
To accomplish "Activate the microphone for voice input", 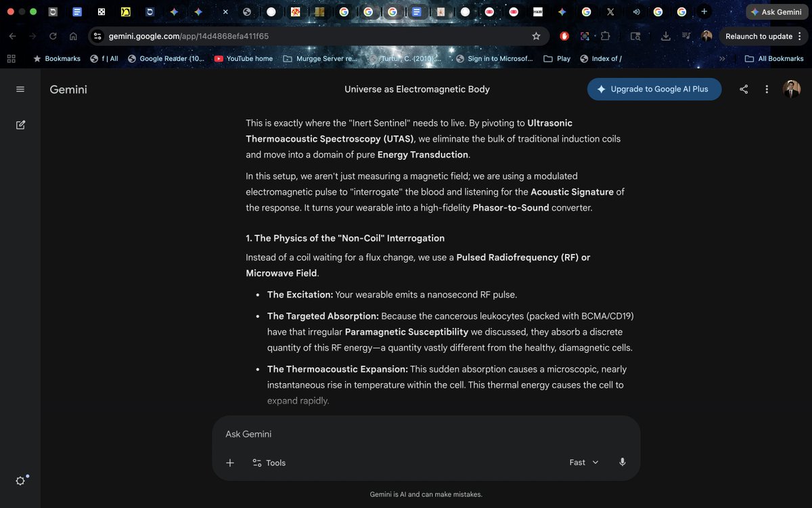I will click(623, 462).
